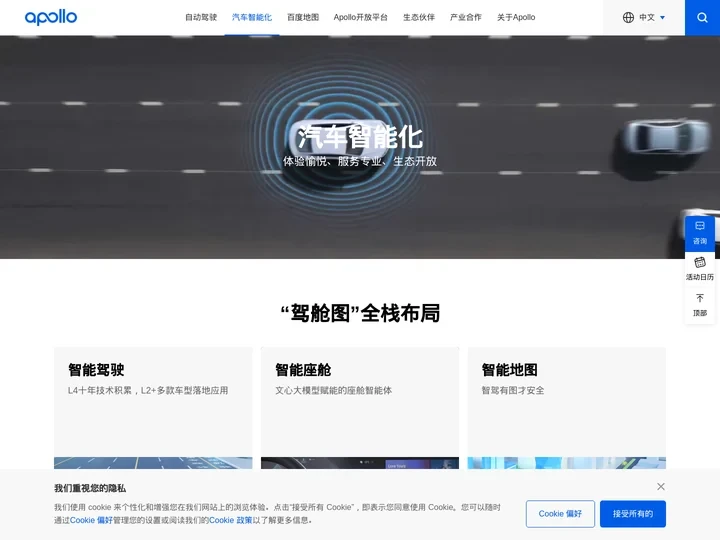Open the 智能地图 card
This screenshot has width=720, height=540.
point(567,408)
